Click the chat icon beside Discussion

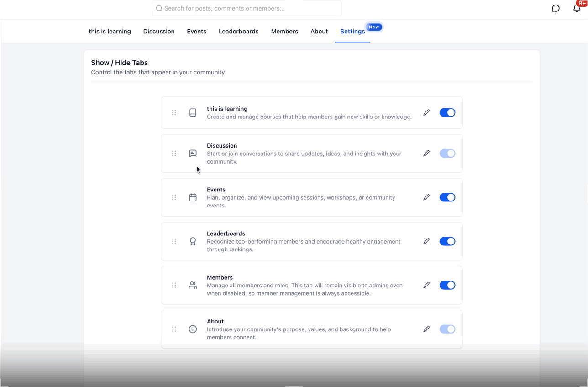pos(193,154)
